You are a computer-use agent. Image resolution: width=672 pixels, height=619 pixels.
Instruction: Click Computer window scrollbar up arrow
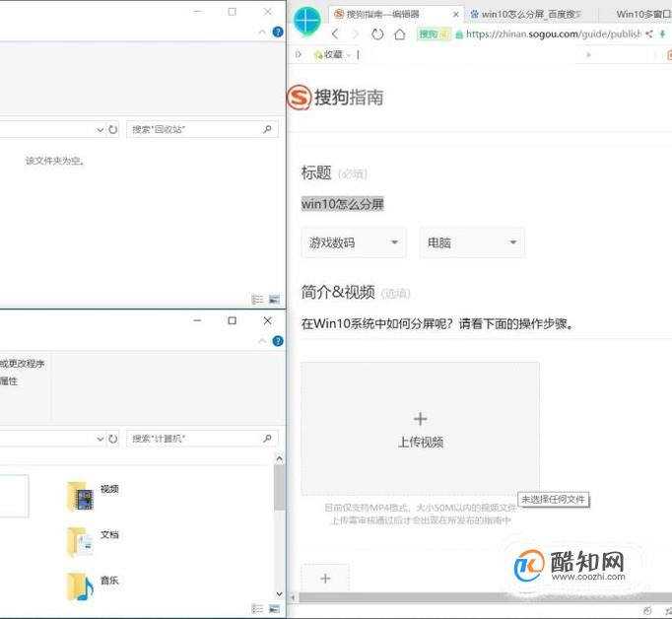280,459
